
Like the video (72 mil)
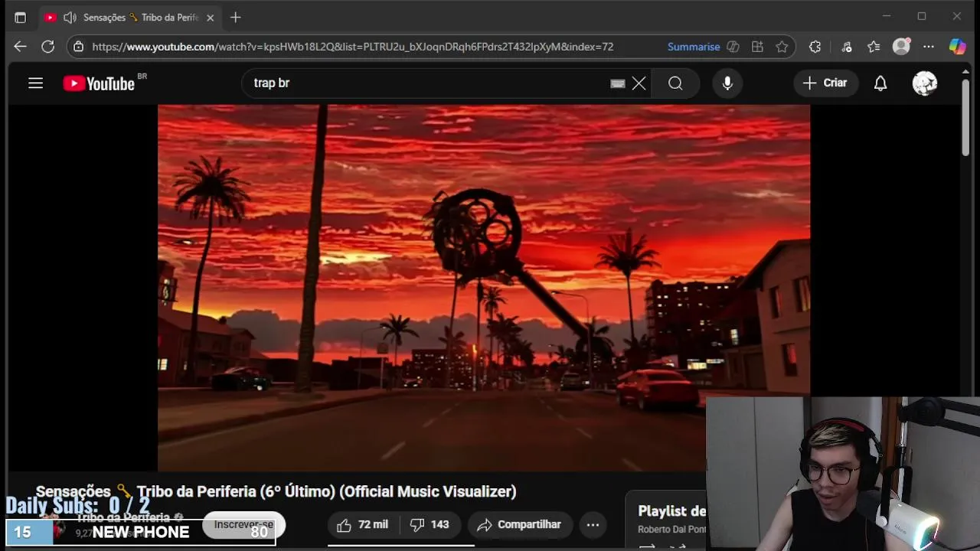(x=363, y=524)
